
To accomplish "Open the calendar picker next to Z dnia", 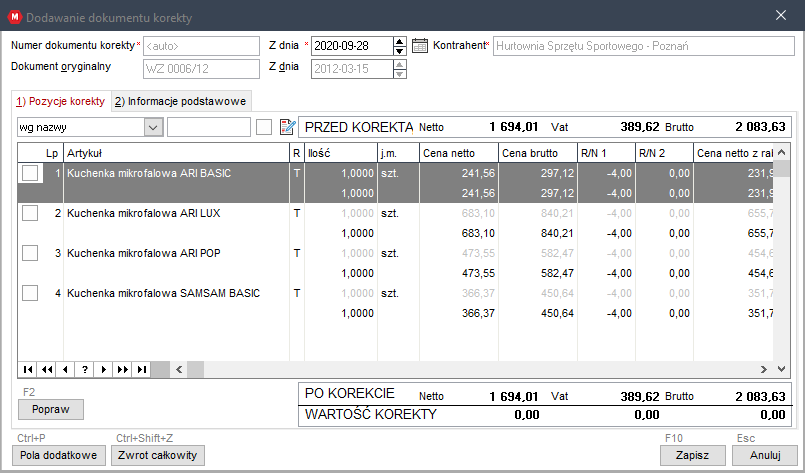I will point(419,46).
